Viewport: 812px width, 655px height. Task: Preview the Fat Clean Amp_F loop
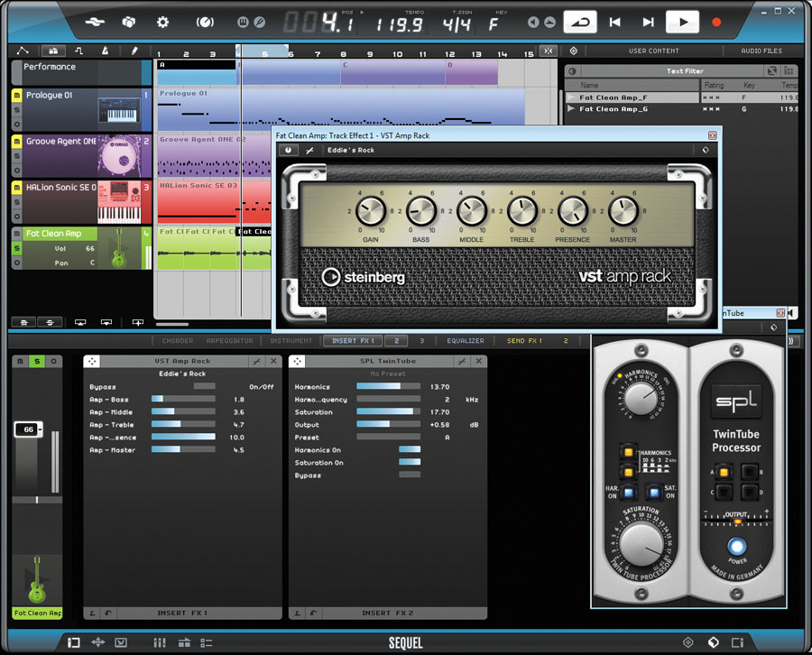tap(571, 97)
